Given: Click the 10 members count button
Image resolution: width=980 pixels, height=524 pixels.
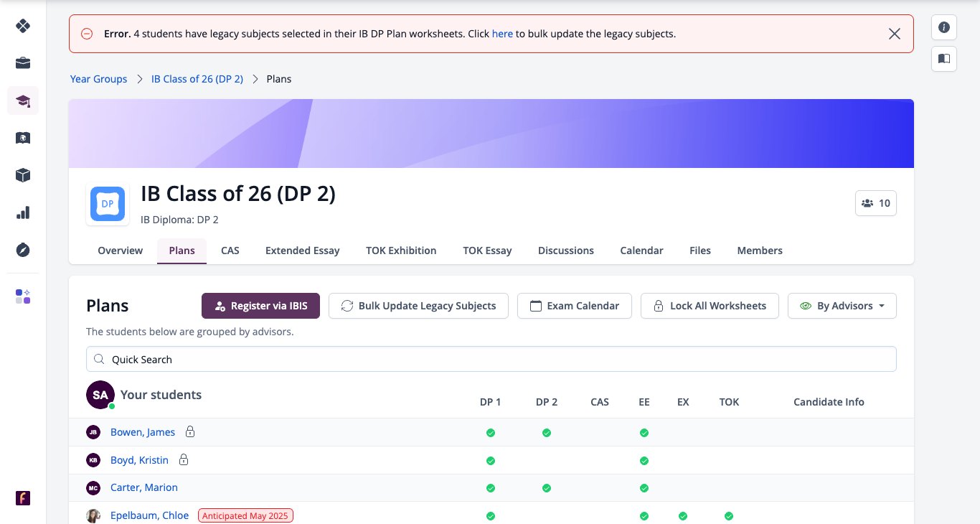Looking at the screenshot, I should point(876,203).
